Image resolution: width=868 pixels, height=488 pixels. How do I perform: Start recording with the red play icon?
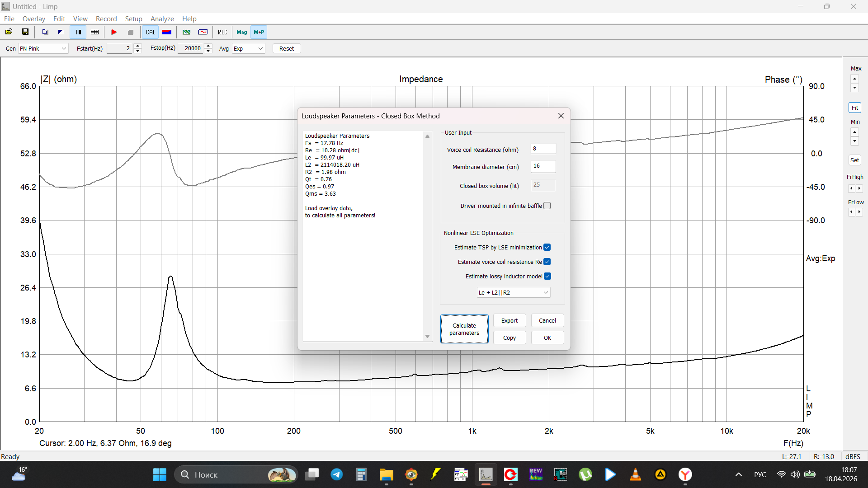click(x=114, y=32)
